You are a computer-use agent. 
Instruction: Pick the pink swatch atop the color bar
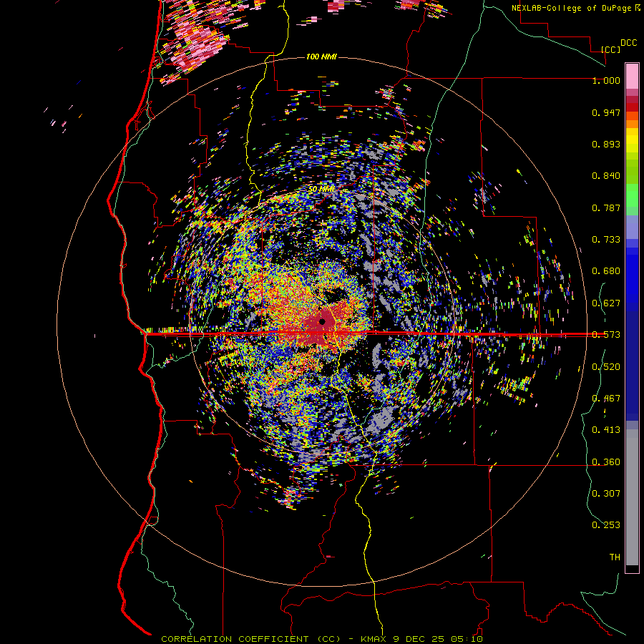click(x=632, y=76)
